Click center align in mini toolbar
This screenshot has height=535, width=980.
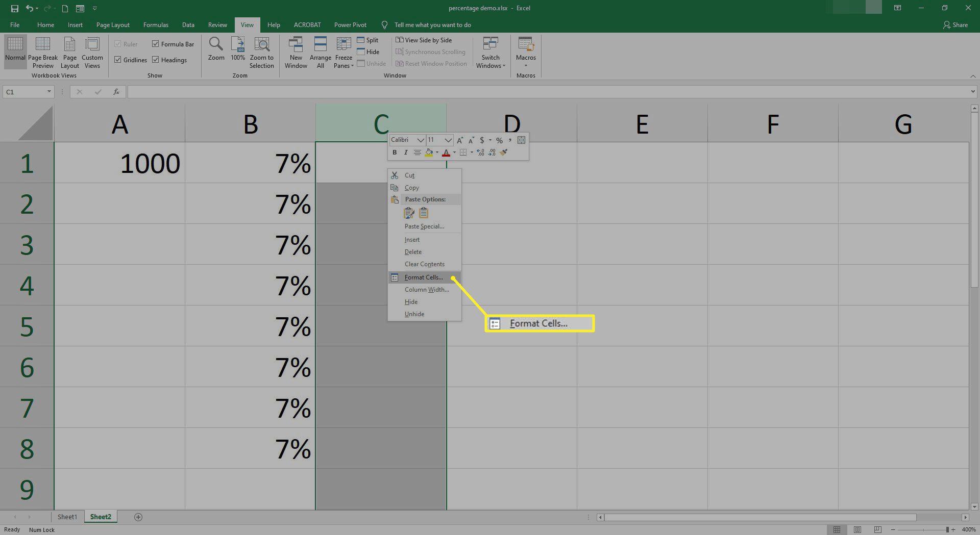[418, 152]
